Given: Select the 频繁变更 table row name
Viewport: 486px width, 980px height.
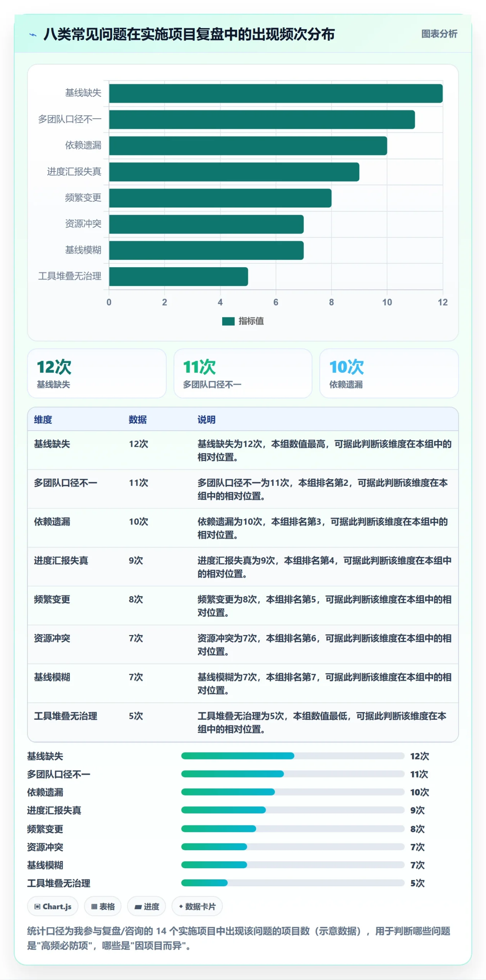Looking at the screenshot, I should tap(52, 599).
